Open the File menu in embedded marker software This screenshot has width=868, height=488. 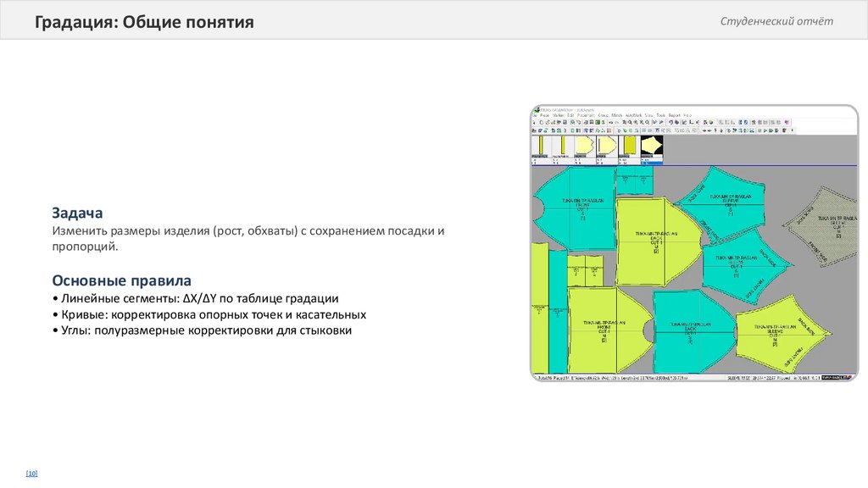click(x=534, y=115)
